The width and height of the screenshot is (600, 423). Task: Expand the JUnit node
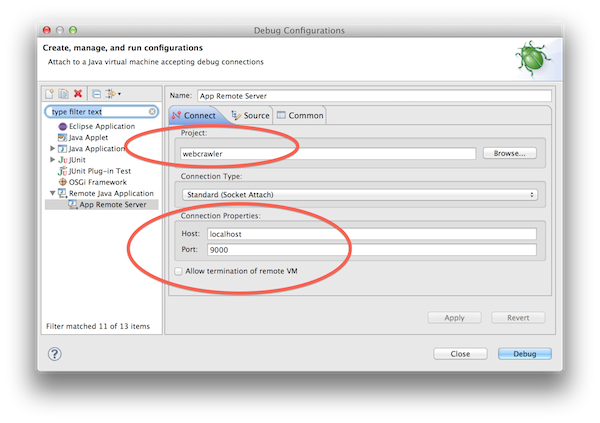(53, 160)
